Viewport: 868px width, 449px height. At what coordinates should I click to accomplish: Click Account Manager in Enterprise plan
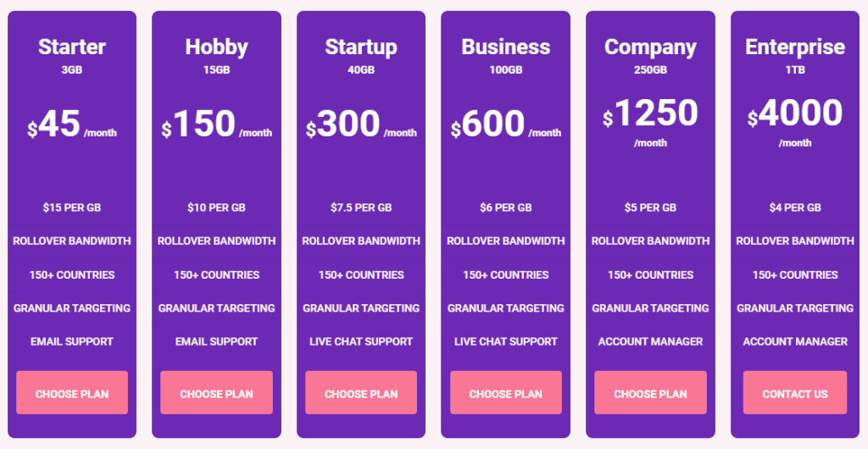click(795, 341)
